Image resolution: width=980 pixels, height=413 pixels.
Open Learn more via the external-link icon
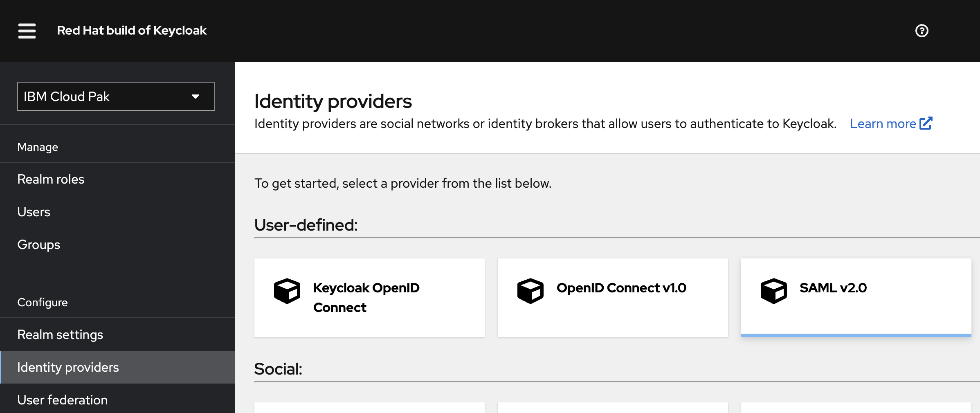coord(926,123)
